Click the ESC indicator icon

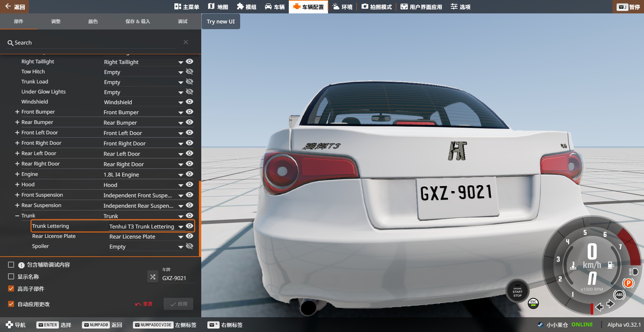tap(533, 303)
